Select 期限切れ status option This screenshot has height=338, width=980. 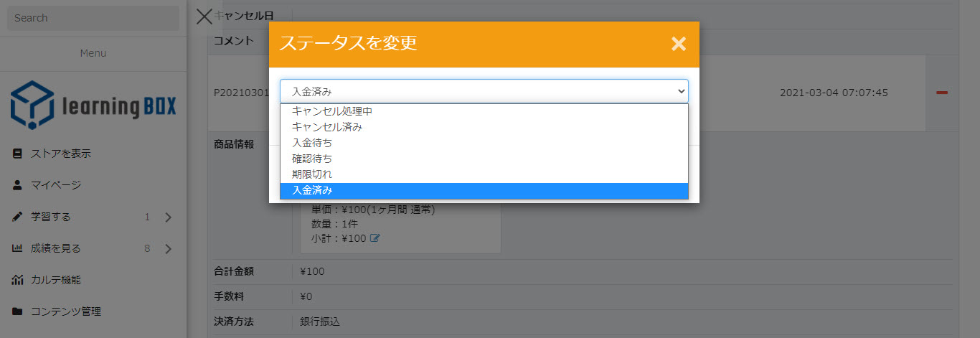(x=312, y=174)
